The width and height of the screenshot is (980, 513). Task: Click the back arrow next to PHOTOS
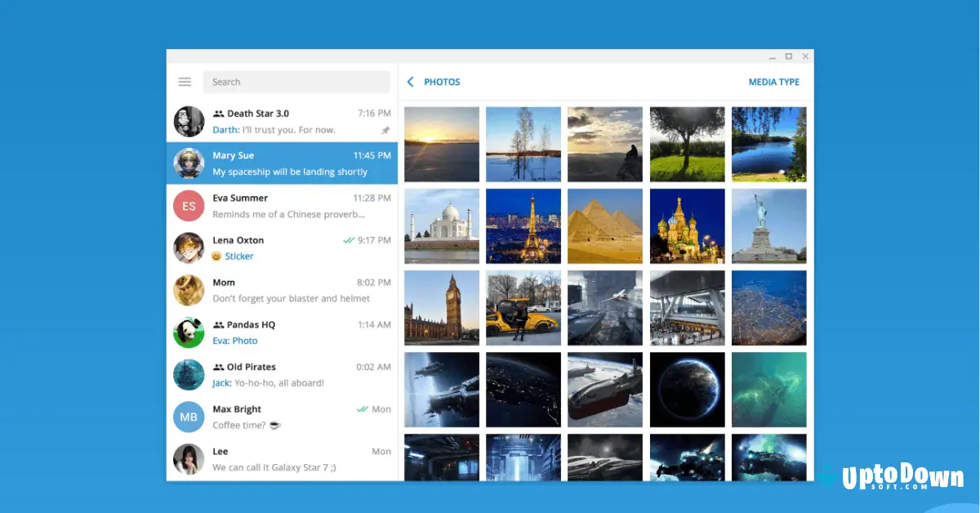[410, 82]
